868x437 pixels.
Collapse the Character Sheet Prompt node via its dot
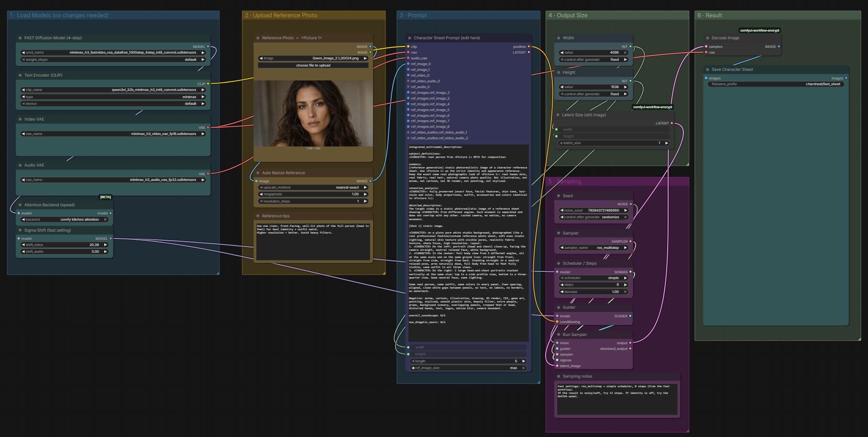[409, 38]
